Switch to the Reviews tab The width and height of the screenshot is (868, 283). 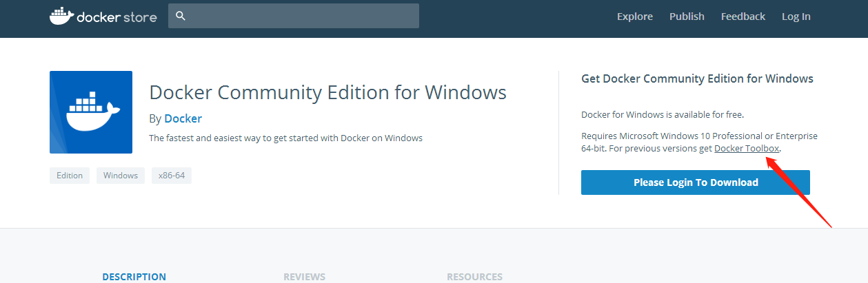point(304,277)
